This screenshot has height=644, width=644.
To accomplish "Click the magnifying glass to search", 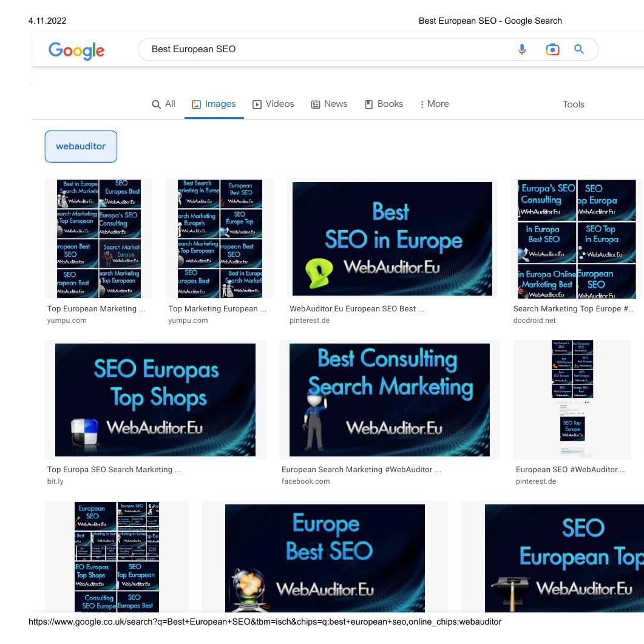I will (x=578, y=49).
